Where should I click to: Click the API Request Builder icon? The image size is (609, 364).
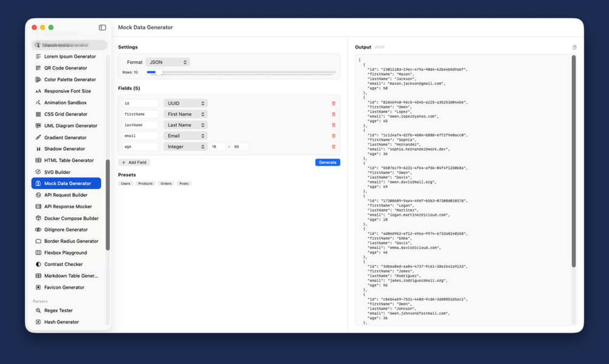click(38, 195)
